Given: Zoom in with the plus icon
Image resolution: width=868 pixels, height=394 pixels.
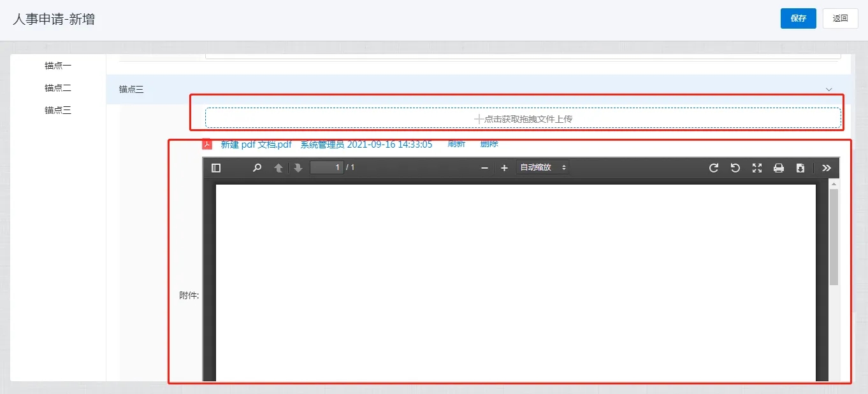Looking at the screenshot, I should click(504, 168).
